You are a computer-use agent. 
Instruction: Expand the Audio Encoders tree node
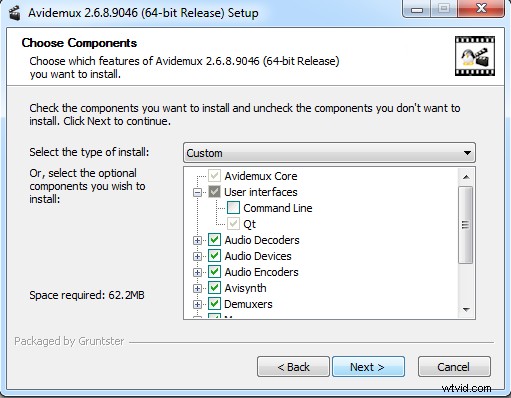click(197, 272)
